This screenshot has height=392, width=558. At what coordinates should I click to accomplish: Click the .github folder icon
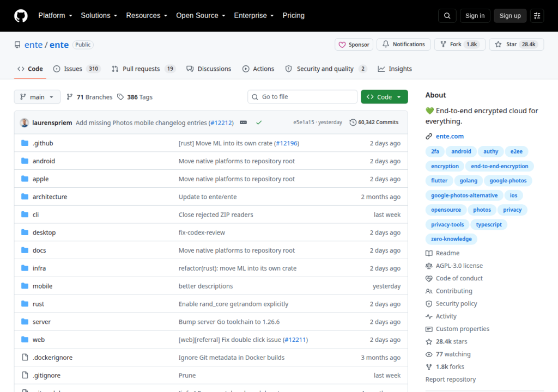[x=25, y=143]
